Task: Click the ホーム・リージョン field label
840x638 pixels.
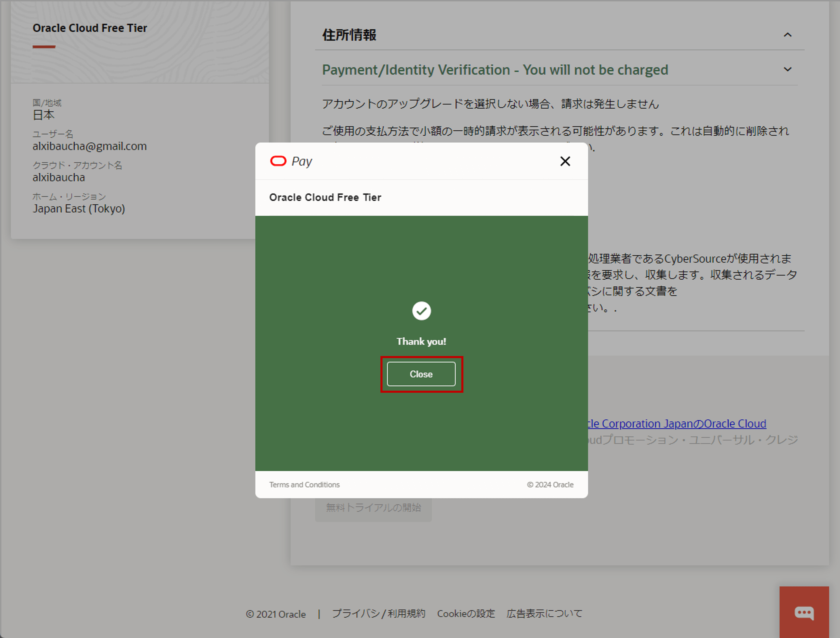Action: tap(69, 196)
